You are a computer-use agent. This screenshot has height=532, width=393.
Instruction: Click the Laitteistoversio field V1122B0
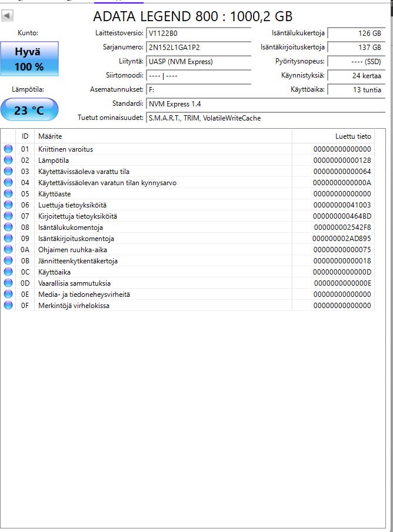click(x=198, y=34)
